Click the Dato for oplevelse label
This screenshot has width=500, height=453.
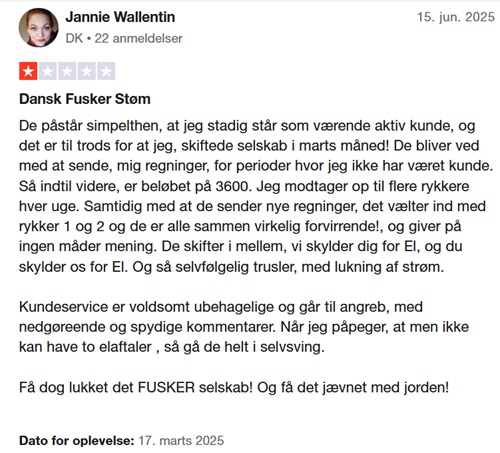tap(77, 441)
